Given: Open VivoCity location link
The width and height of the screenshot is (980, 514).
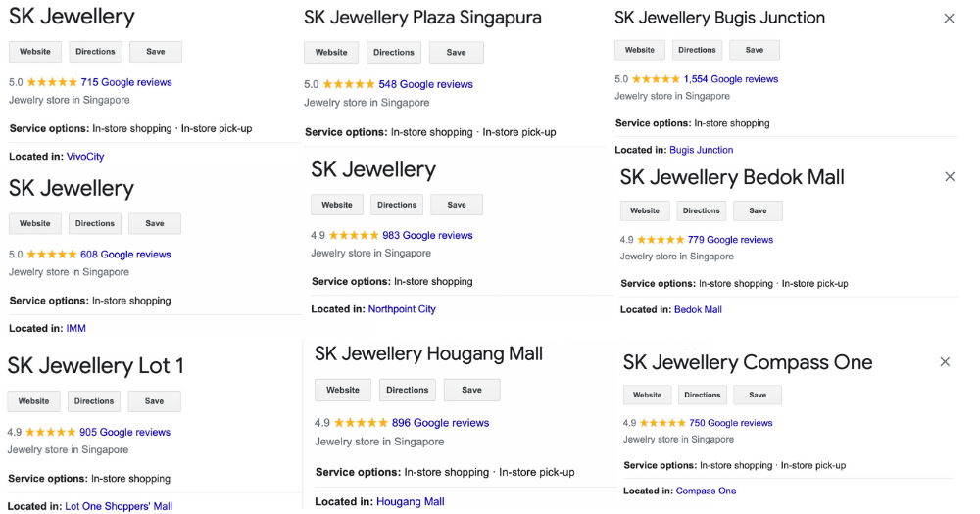Looking at the screenshot, I should point(85,157).
